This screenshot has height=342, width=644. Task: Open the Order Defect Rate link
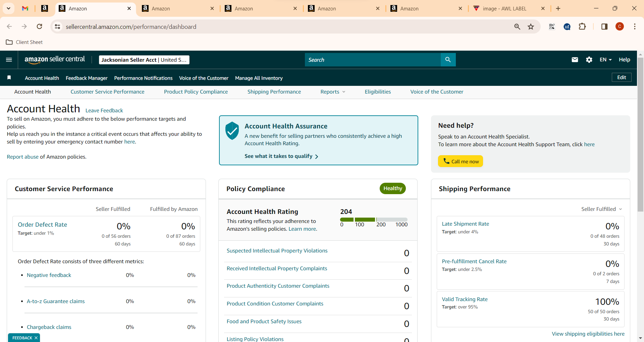click(x=42, y=225)
